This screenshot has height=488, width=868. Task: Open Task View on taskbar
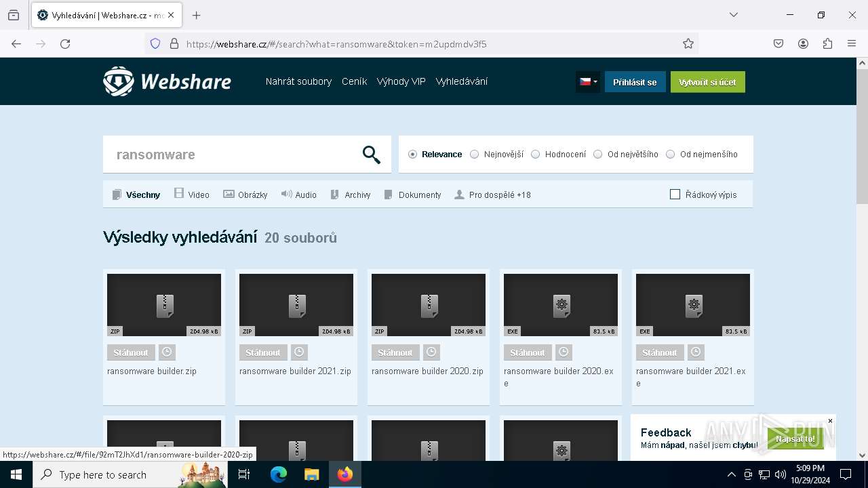click(x=244, y=474)
